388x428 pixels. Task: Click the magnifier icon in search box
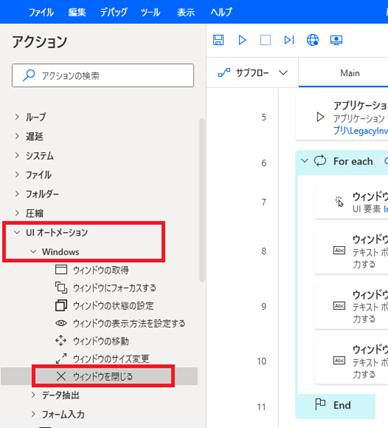(x=29, y=75)
